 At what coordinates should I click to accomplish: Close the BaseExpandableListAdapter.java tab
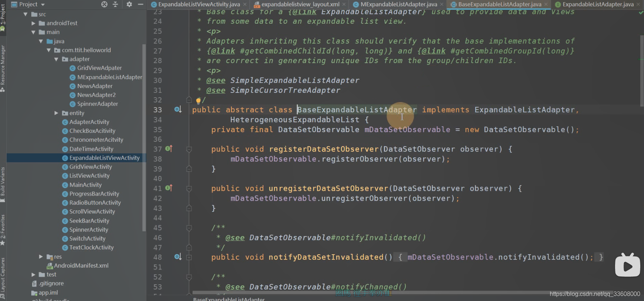546,4
